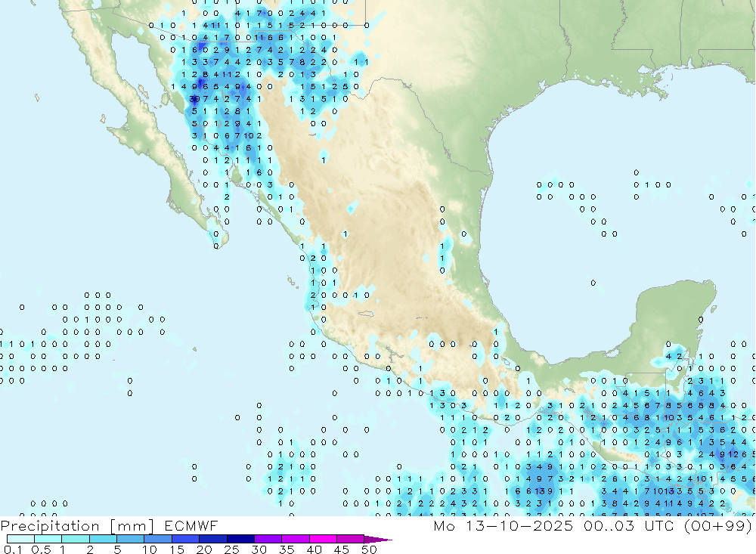Click the 0.5–1 mm legend color swatch
756x554 pixels.
point(48,539)
